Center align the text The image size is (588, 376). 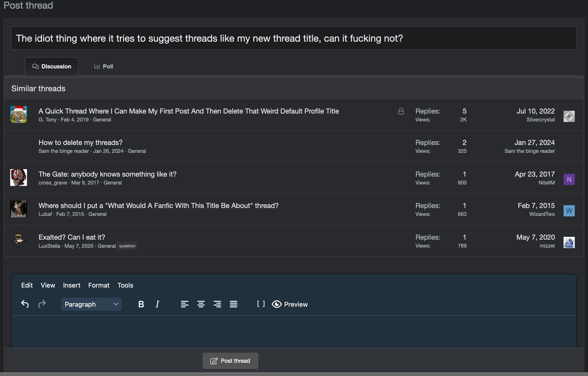pos(201,304)
